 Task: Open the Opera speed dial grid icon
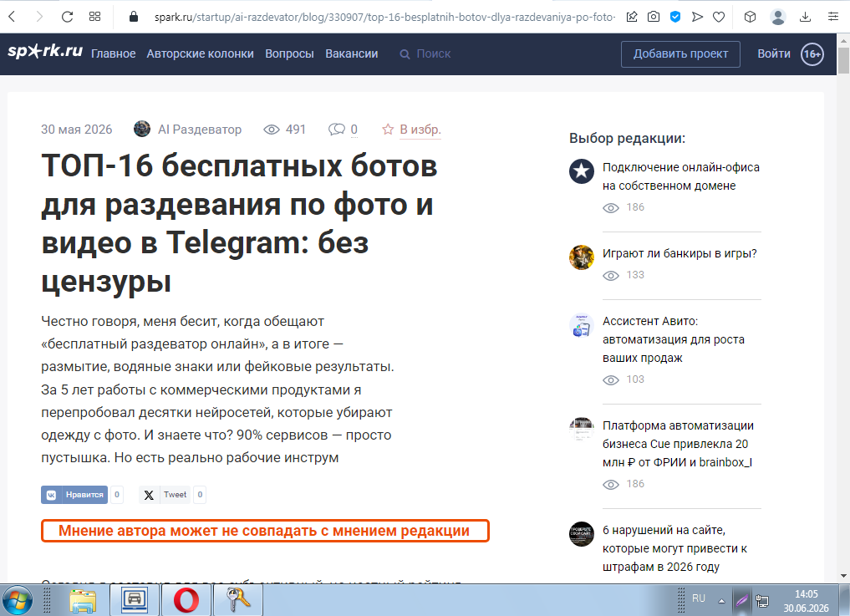point(95,17)
